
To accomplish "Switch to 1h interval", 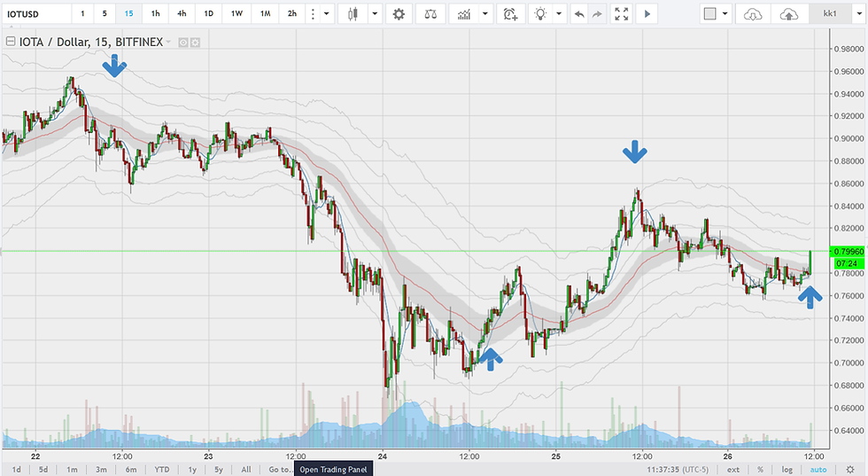I will tap(156, 14).
